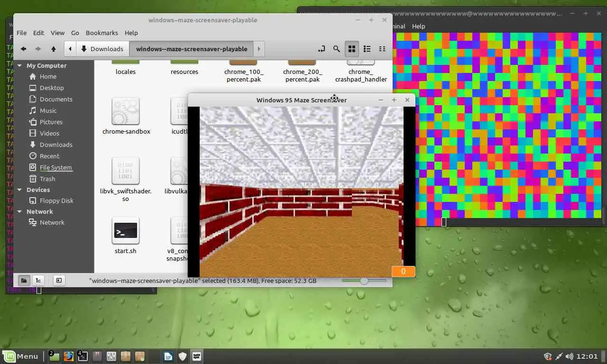The image size is (607, 364).
Task: Open update manager shield tray icon
Action: click(548, 356)
